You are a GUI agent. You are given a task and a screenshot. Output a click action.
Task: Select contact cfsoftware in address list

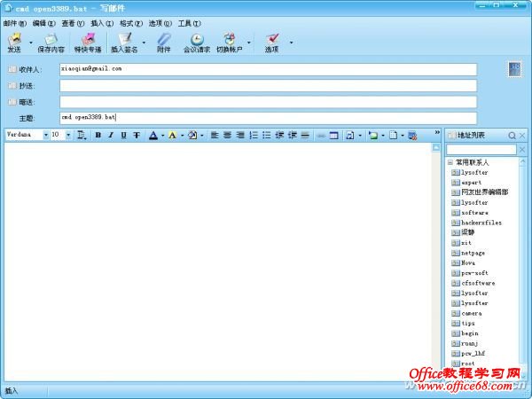pos(473,284)
